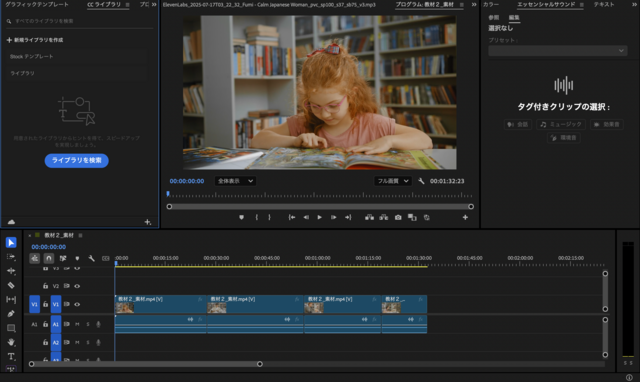Toggle lock on track V2
Viewport: 640px width, 382px height.
click(x=45, y=286)
